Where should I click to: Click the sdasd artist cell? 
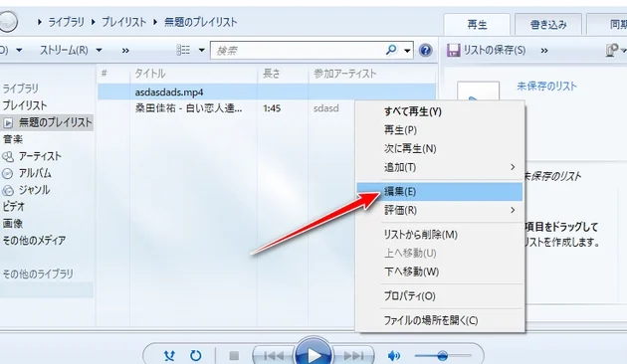point(325,108)
